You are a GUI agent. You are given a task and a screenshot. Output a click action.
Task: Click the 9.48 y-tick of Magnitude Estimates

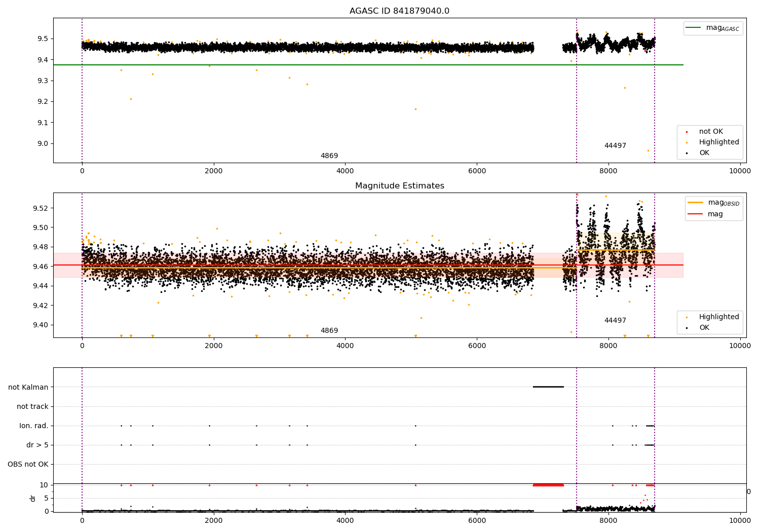pos(40,247)
